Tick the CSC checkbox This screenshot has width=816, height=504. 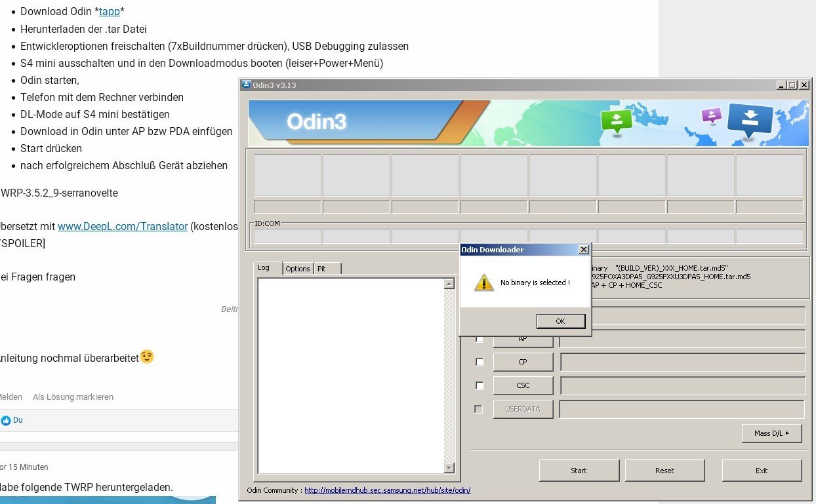pos(479,385)
